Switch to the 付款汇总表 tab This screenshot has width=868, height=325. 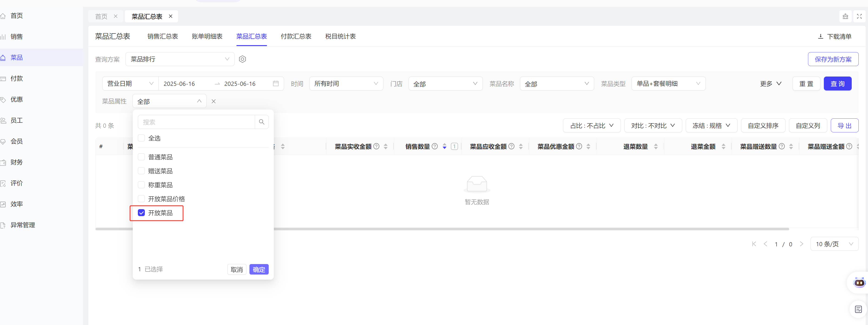coord(296,37)
